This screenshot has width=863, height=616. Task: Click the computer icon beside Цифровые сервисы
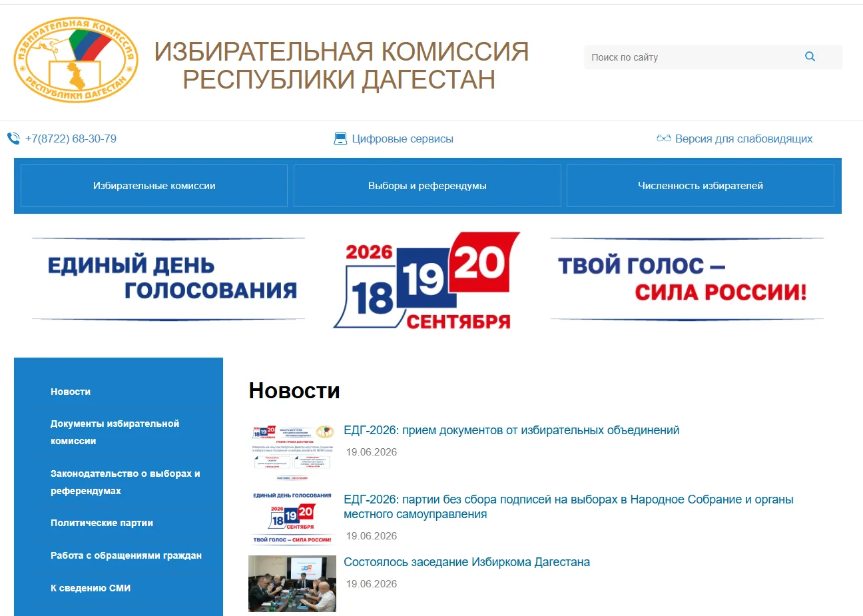[340, 139]
